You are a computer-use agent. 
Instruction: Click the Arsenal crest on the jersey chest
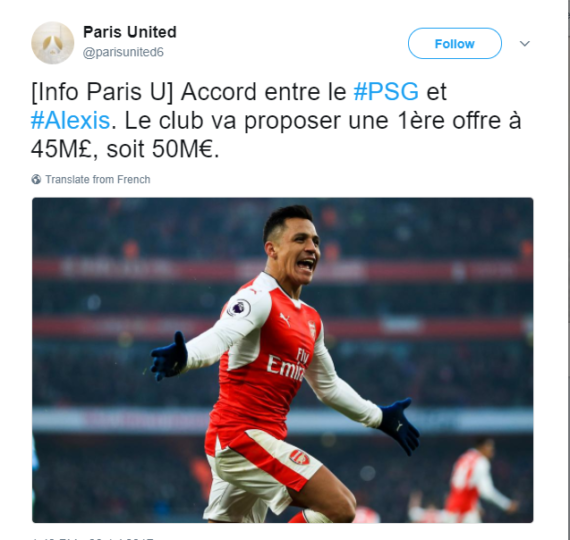click(312, 330)
